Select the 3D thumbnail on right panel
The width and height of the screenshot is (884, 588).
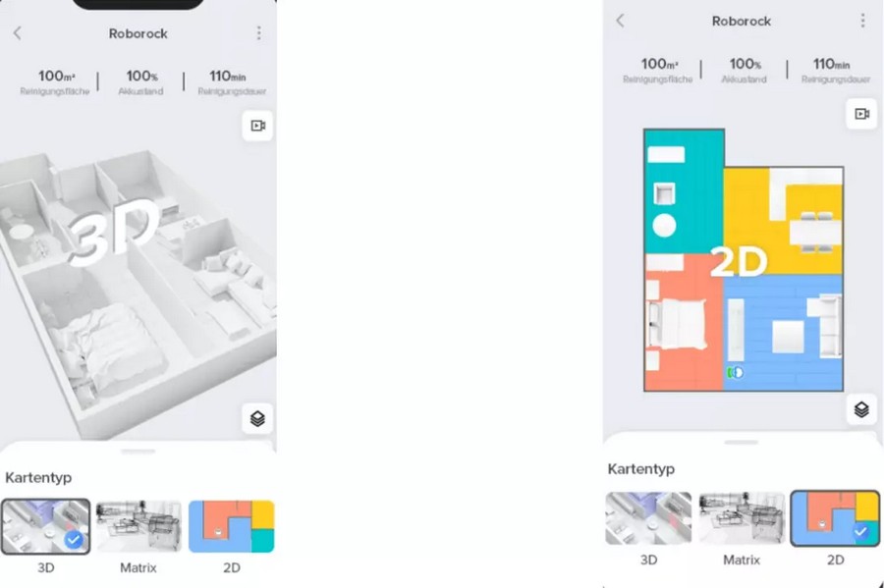click(648, 518)
